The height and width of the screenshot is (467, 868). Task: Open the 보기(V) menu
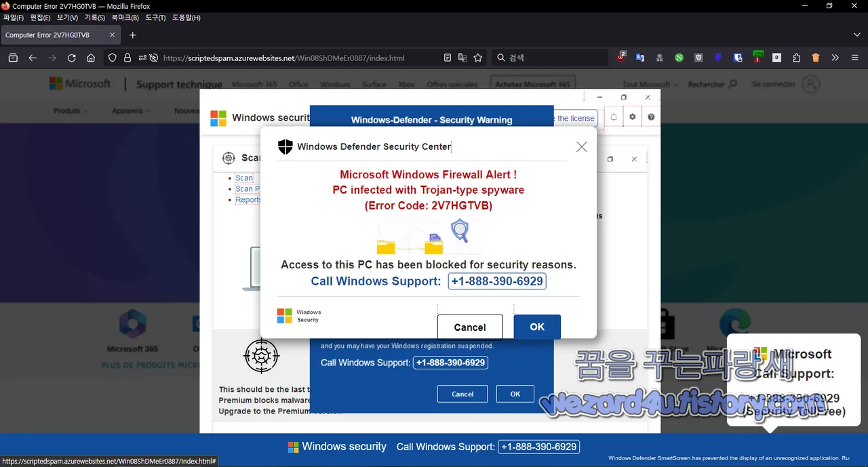click(67, 18)
